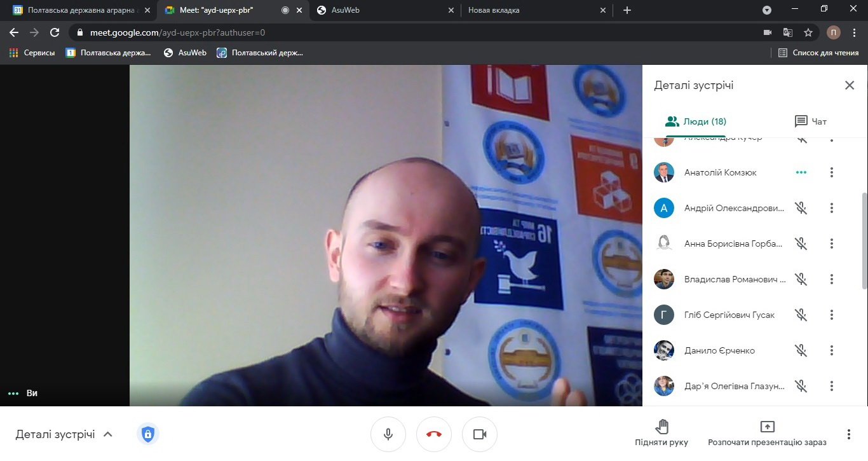Click the main speaker video feed
Viewport: 868px width, 461px height.
point(386,235)
